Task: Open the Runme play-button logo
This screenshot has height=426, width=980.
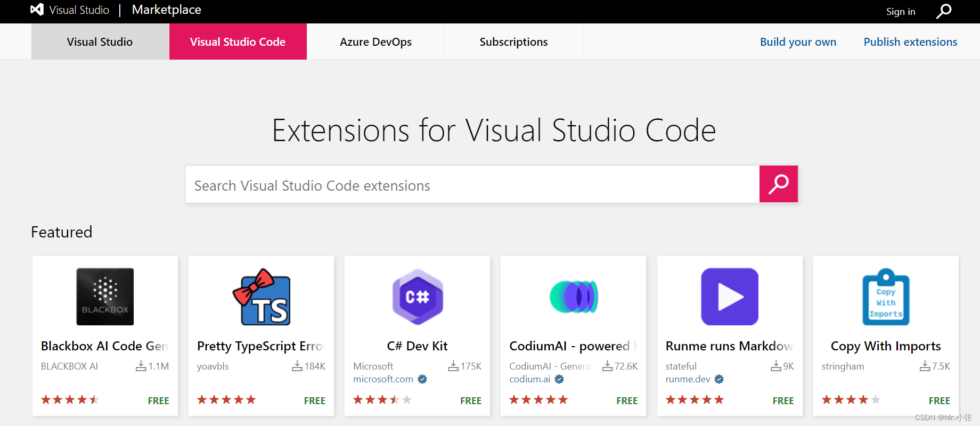Action: [x=730, y=297]
